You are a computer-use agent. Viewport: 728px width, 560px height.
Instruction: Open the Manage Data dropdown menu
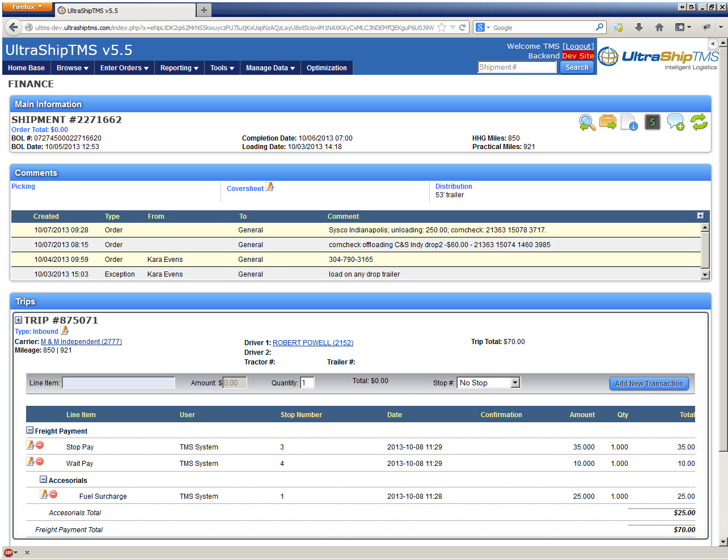[270, 68]
